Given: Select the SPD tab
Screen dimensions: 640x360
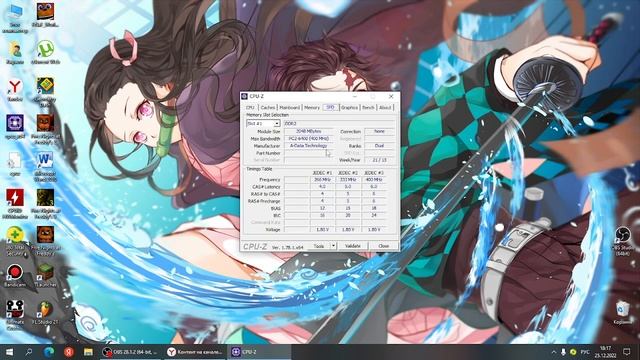Looking at the screenshot, I should (330, 107).
